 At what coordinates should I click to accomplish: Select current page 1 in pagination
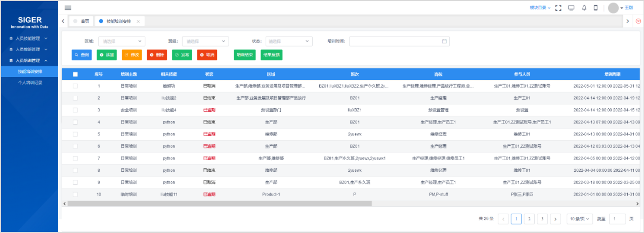[x=516, y=219]
